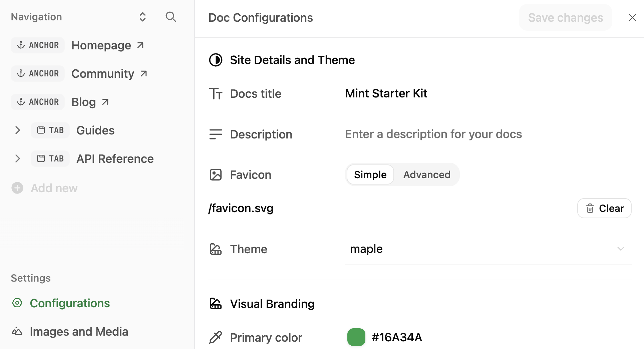This screenshot has width=644, height=349.
Task: Expand the API Reference section
Action: (x=17, y=158)
